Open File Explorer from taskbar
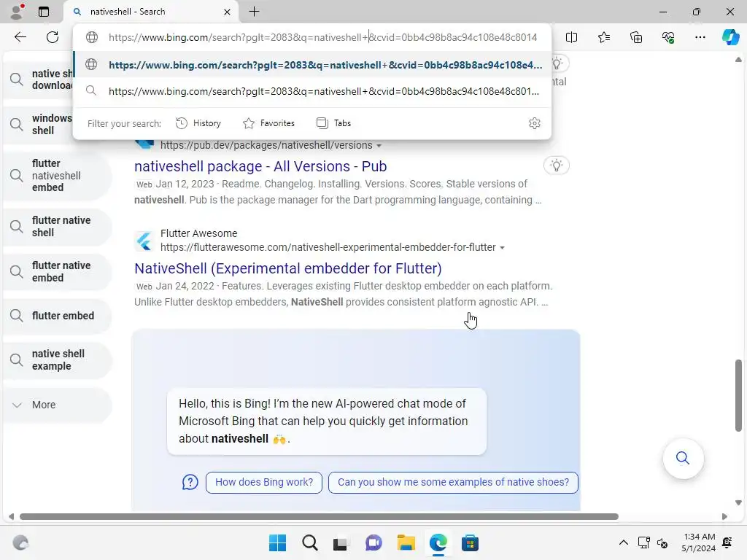Image resolution: width=747 pixels, height=560 pixels. pos(406,542)
